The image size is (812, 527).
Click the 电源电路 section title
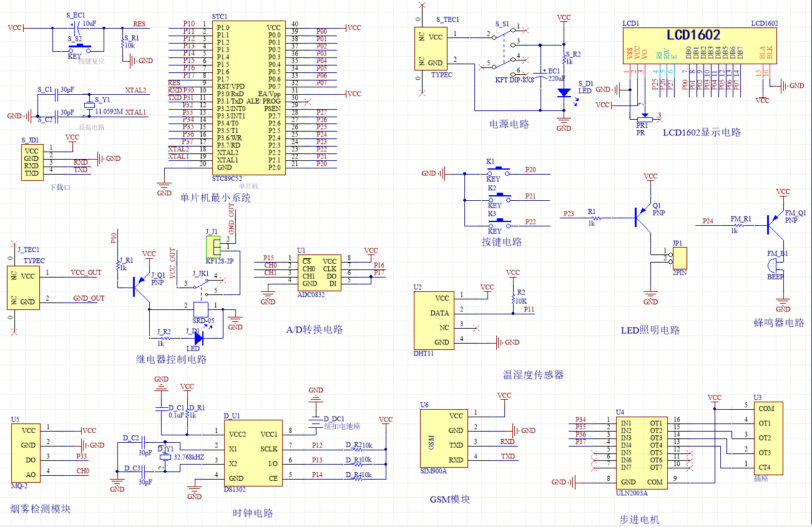click(x=509, y=124)
